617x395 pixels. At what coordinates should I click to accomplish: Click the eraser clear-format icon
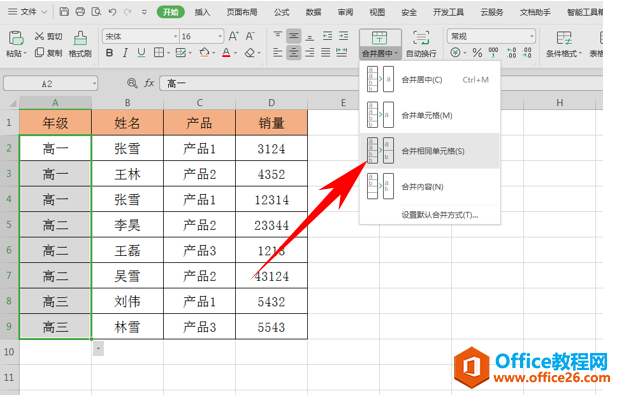coord(250,52)
